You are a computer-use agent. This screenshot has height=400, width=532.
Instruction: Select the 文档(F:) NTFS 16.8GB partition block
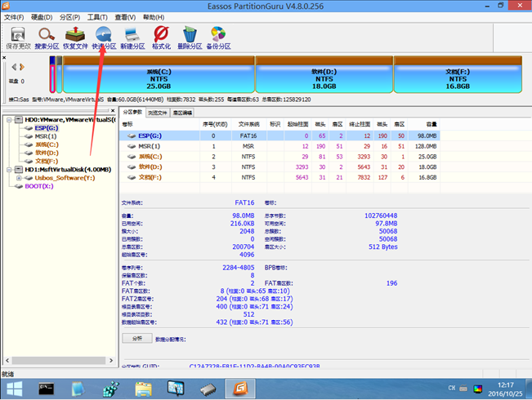coord(458,74)
